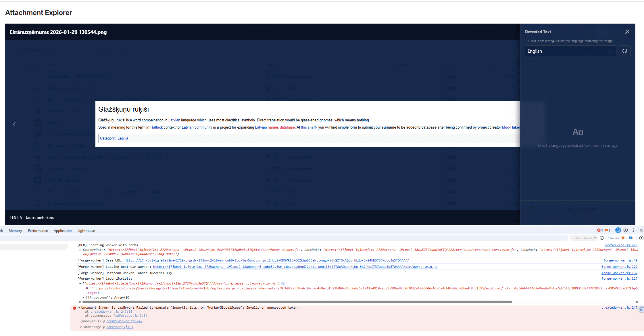Open the 7 Issues link
Image resolution: width=644 pixels, height=336 pixels.
tap(613, 238)
